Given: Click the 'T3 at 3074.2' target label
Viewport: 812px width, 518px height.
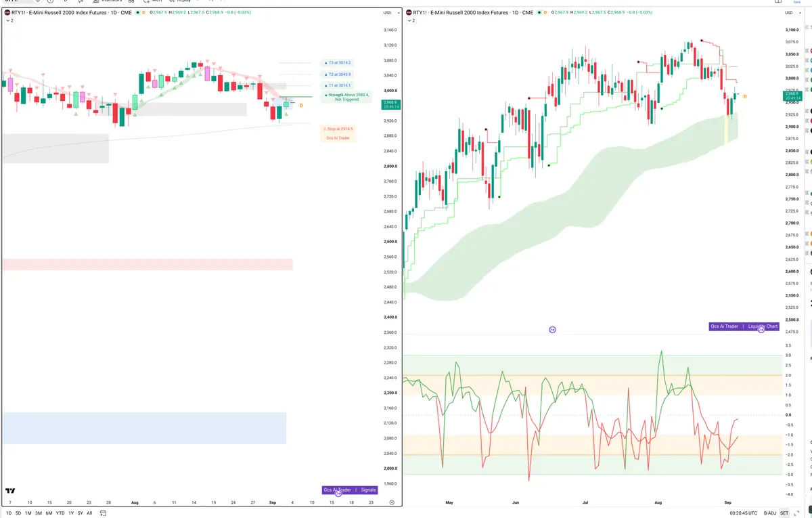Looking at the screenshot, I should pos(338,62).
